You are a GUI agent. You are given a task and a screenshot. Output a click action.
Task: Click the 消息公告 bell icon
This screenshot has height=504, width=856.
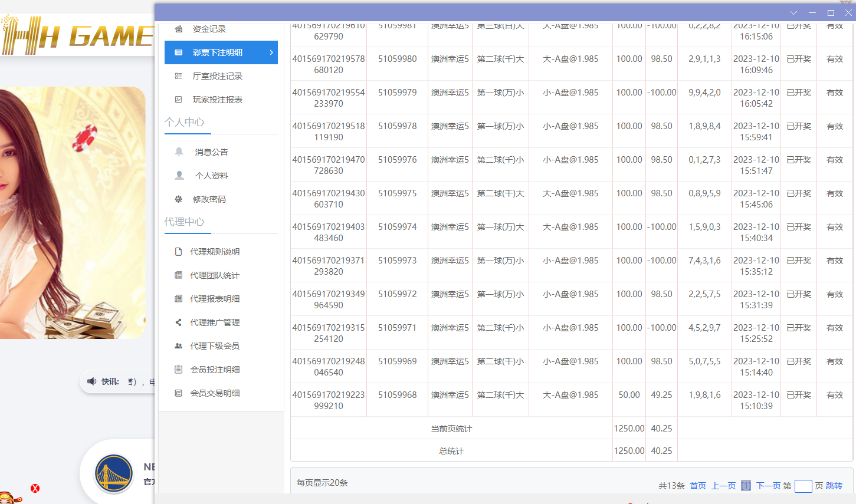pos(179,152)
